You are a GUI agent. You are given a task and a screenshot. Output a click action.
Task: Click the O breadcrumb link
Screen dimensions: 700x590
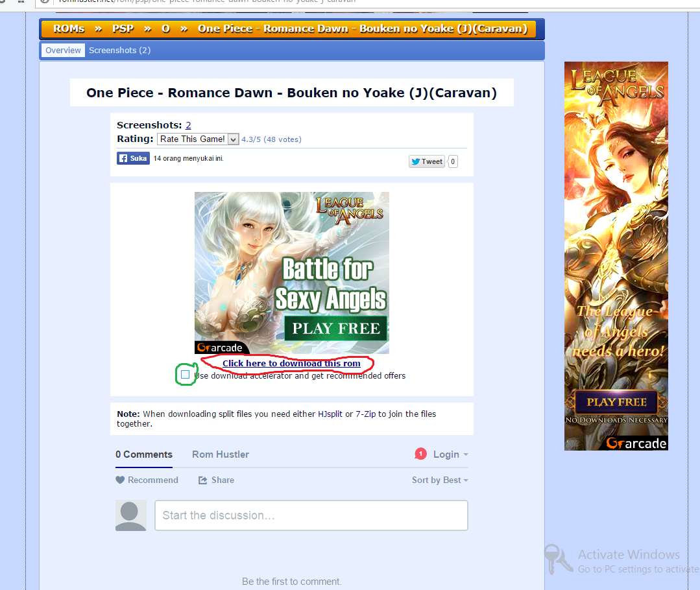click(165, 29)
